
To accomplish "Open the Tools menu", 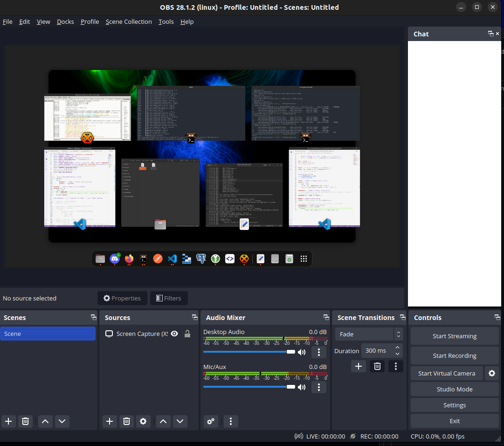I will (x=166, y=21).
